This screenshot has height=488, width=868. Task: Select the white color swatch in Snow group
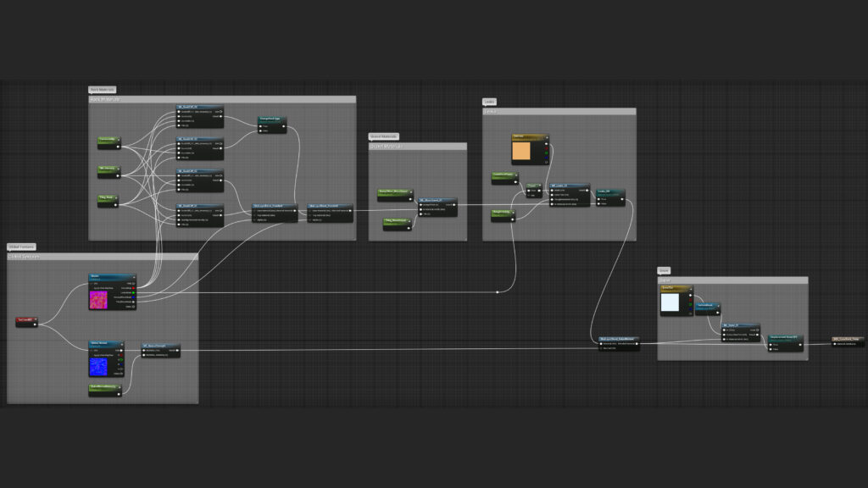[x=670, y=302]
